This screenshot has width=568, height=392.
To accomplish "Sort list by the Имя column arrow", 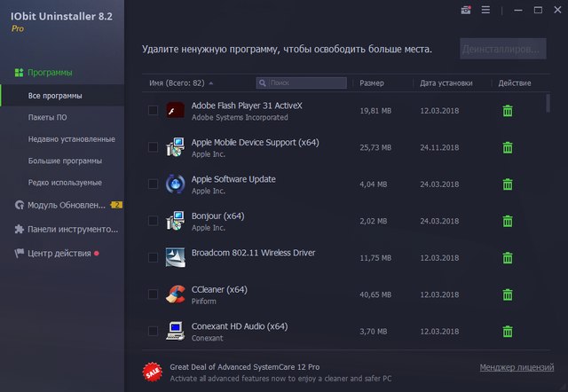I will [210, 83].
